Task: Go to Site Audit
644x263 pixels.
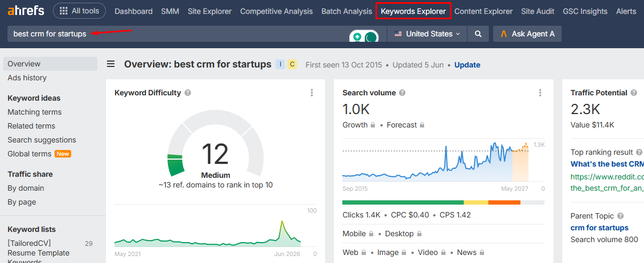Action: (x=538, y=11)
